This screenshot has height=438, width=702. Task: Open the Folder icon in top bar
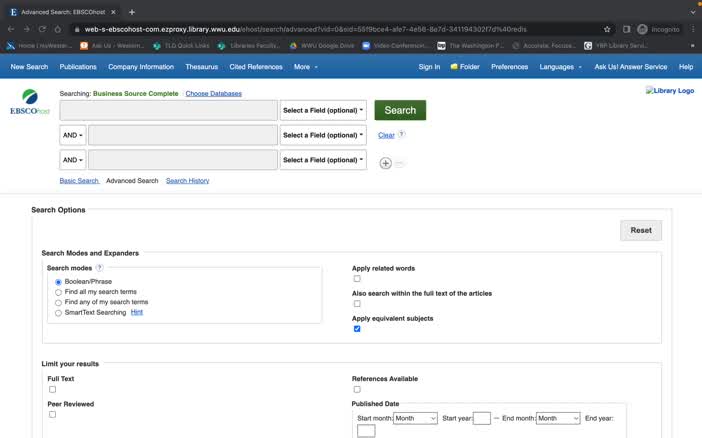tap(465, 67)
